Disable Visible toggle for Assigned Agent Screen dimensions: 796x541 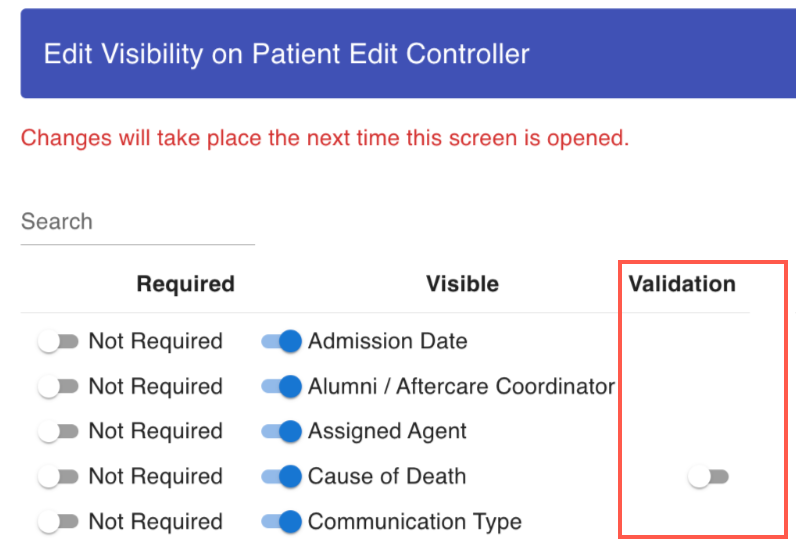pyautogui.click(x=281, y=432)
